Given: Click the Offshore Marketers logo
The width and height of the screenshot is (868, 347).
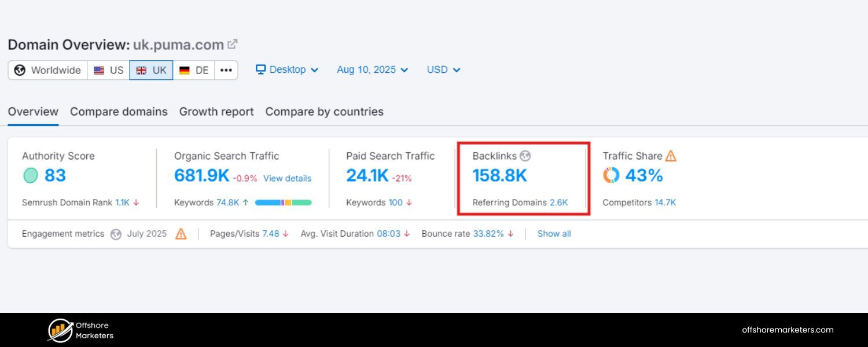Looking at the screenshot, I should (x=80, y=329).
